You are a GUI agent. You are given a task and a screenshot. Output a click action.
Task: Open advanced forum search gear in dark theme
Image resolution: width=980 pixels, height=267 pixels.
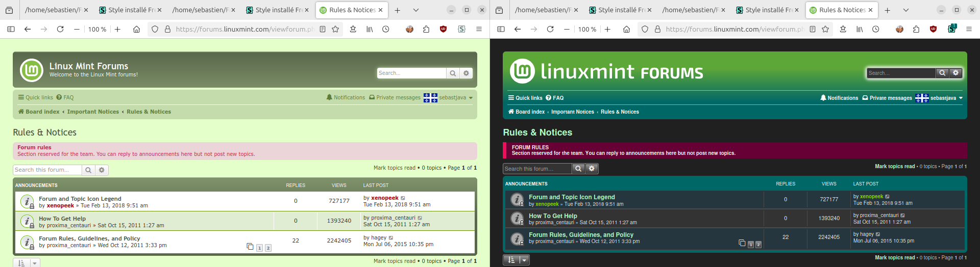coord(592,169)
